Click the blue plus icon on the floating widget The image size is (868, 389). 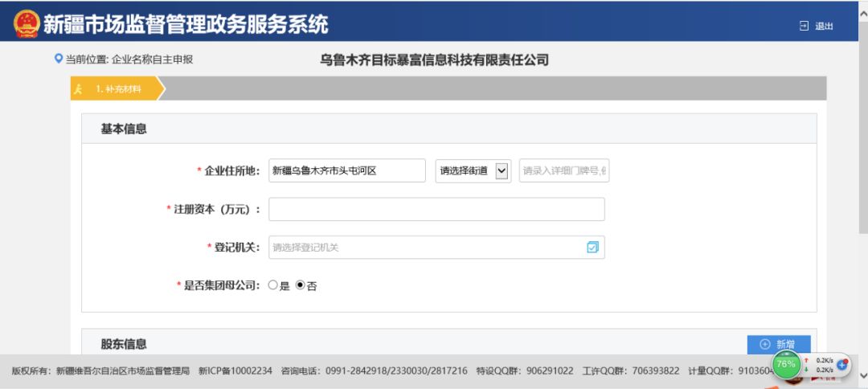coord(842,364)
